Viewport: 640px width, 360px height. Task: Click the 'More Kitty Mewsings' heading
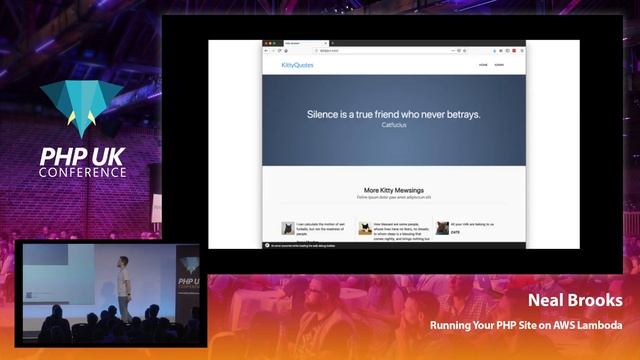coord(394,190)
